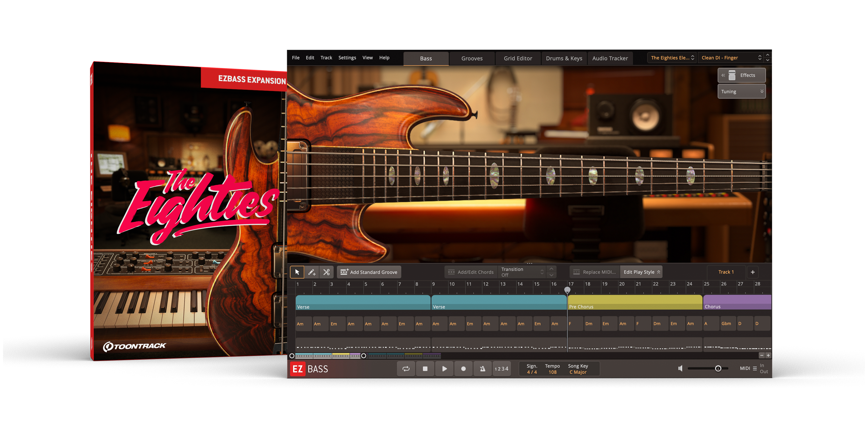Switch to the Grooves tab
Viewport: 868px width, 434px height.
point(472,58)
